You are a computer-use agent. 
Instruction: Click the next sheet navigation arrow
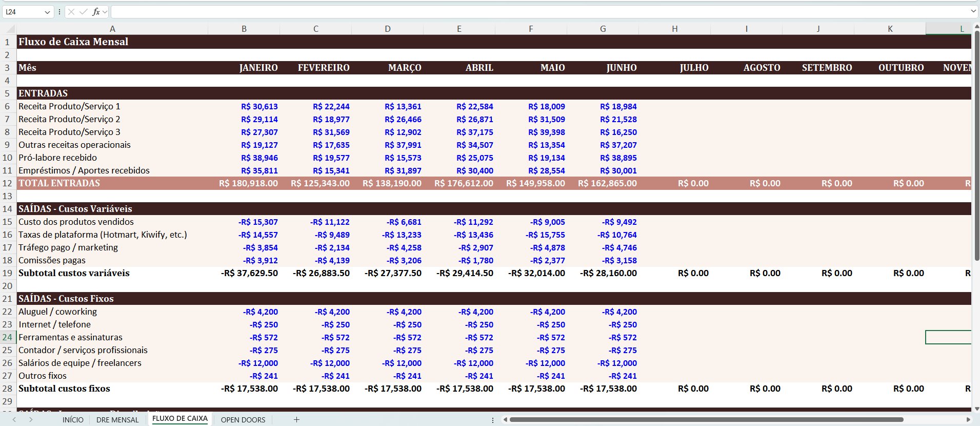coord(31,419)
